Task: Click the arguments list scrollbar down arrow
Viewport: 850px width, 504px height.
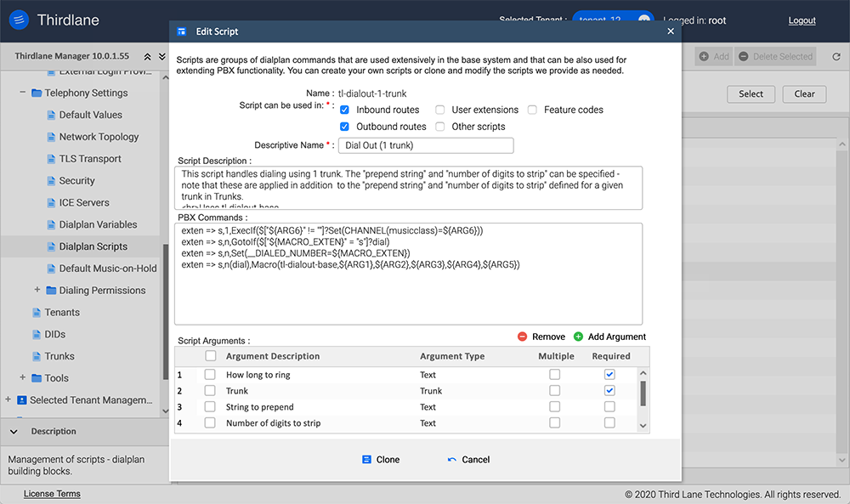Action: pyautogui.click(x=643, y=426)
